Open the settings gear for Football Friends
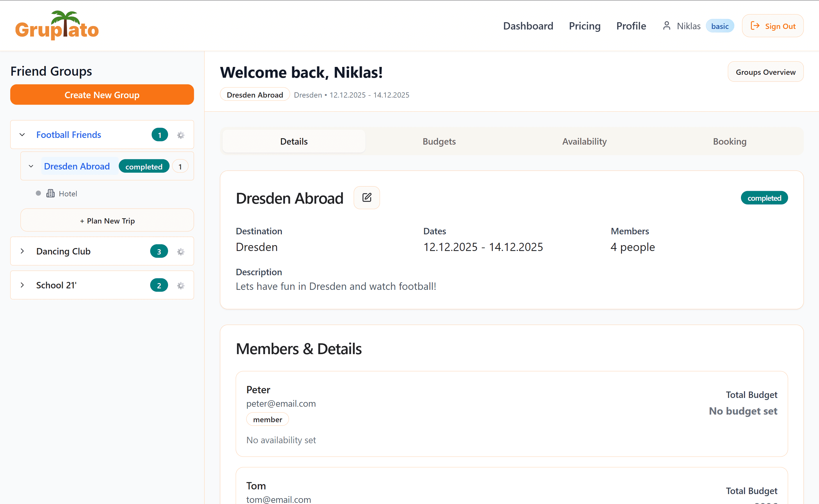The height and width of the screenshot is (504, 819). pyautogui.click(x=180, y=135)
